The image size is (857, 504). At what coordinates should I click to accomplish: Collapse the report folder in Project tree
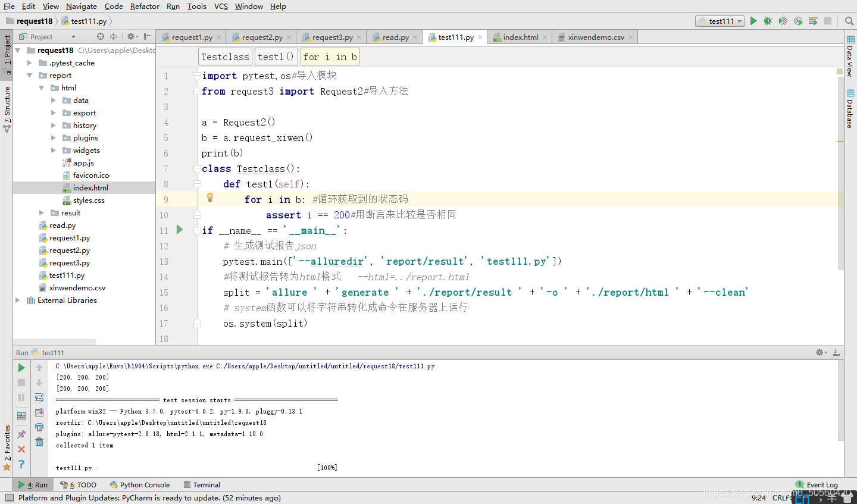29,75
